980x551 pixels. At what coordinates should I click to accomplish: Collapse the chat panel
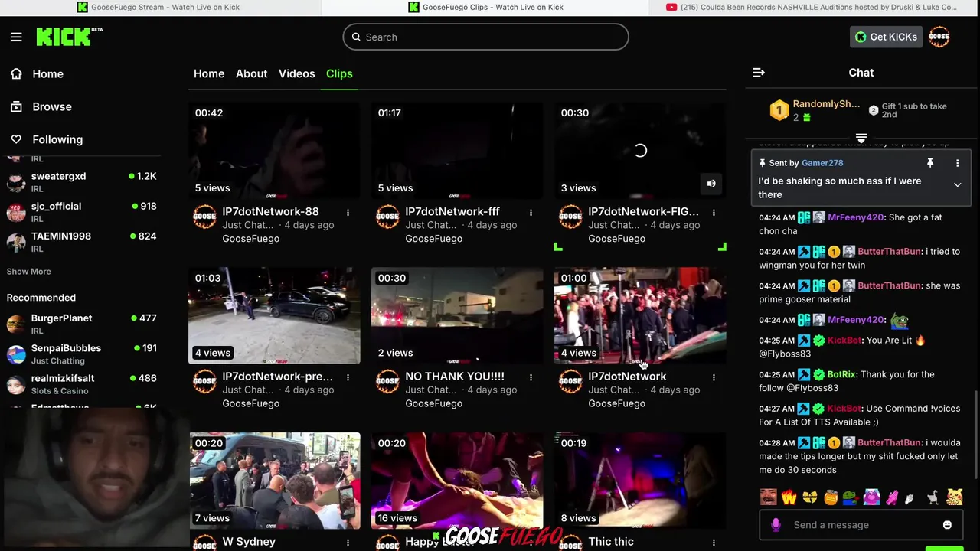(x=759, y=73)
